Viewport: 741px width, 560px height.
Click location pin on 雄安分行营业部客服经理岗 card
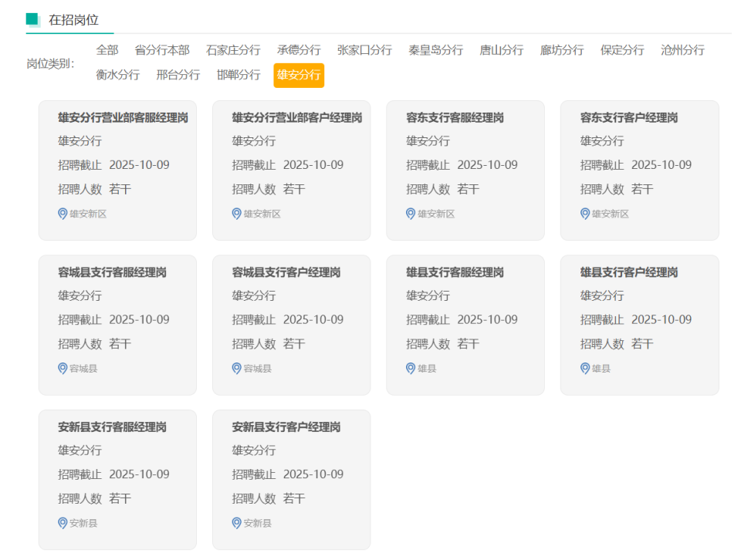point(63,214)
